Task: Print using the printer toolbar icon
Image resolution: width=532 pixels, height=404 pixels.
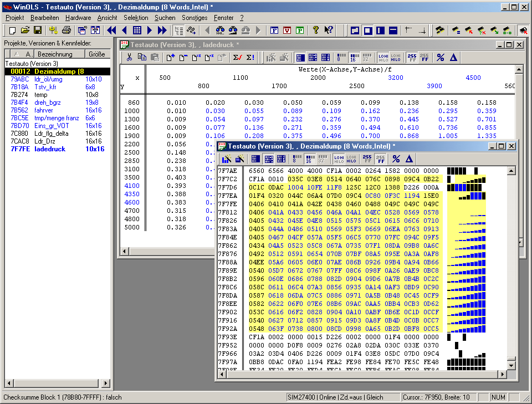Action: pyautogui.click(x=66, y=30)
